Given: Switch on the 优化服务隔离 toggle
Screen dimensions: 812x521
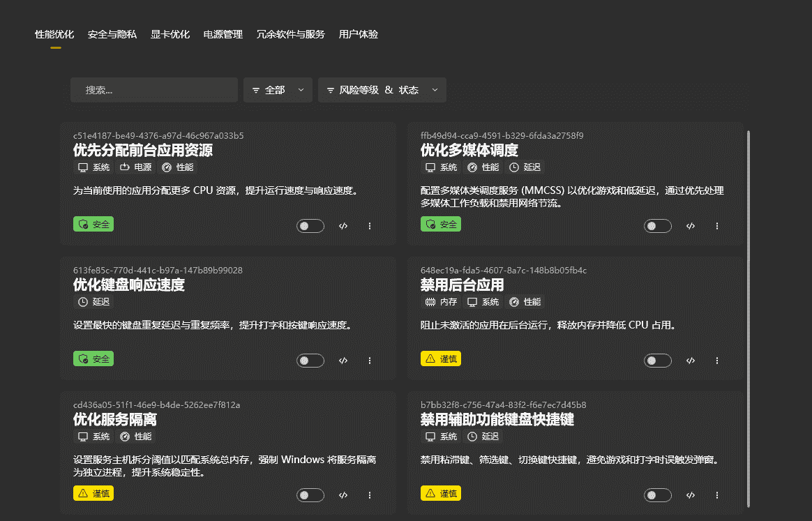Looking at the screenshot, I should click(310, 495).
